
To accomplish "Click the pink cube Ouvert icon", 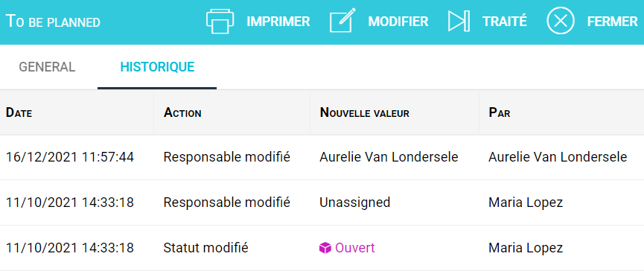I will [325, 248].
